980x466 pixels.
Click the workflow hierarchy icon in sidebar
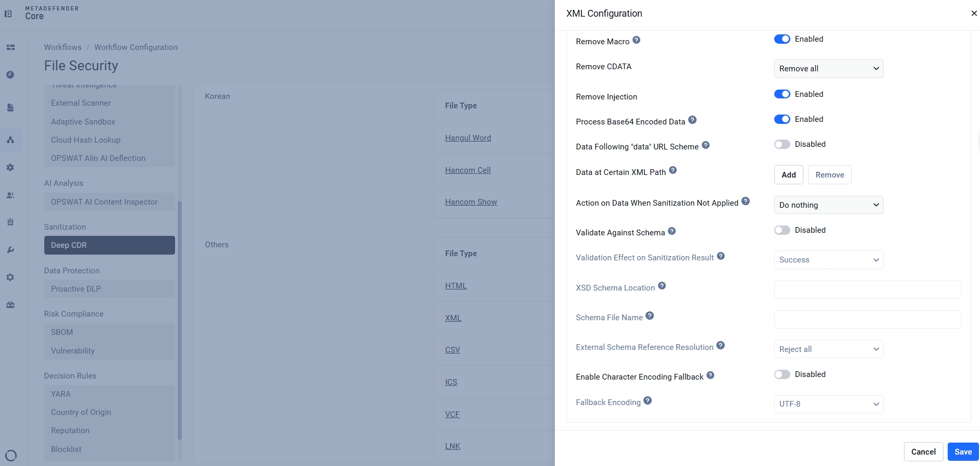(10, 140)
